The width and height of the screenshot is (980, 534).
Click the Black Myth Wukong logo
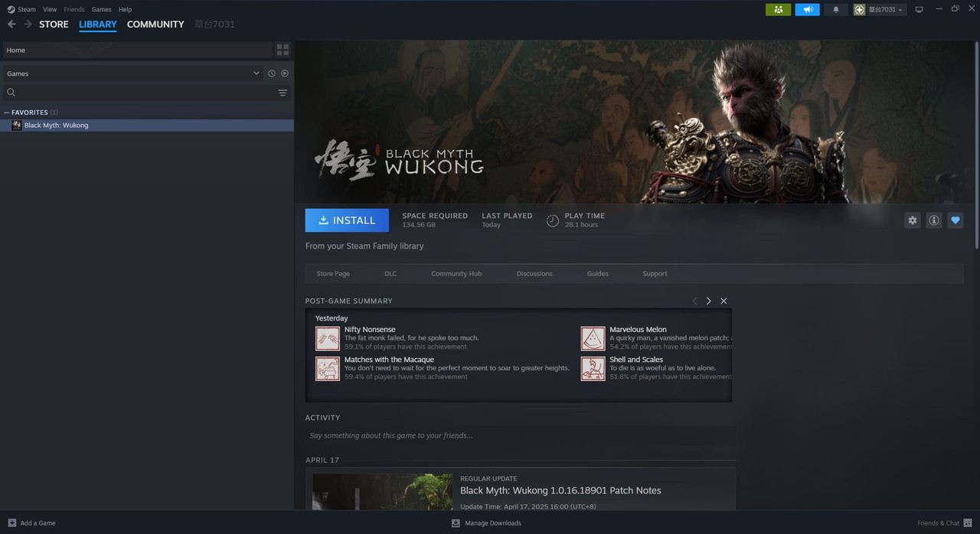(x=399, y=160)
